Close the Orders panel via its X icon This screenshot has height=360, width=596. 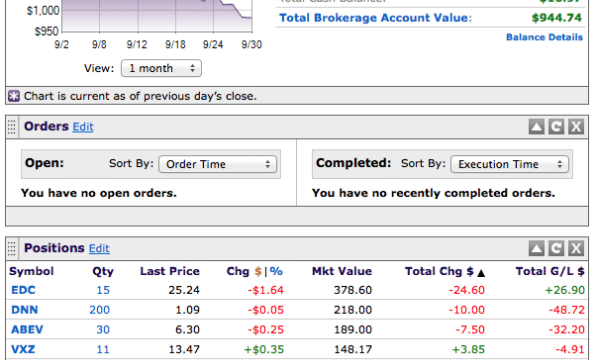[576, 127]
